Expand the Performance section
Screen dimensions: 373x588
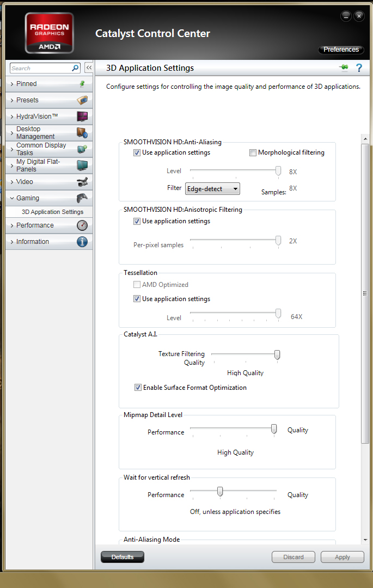[12, 225]
